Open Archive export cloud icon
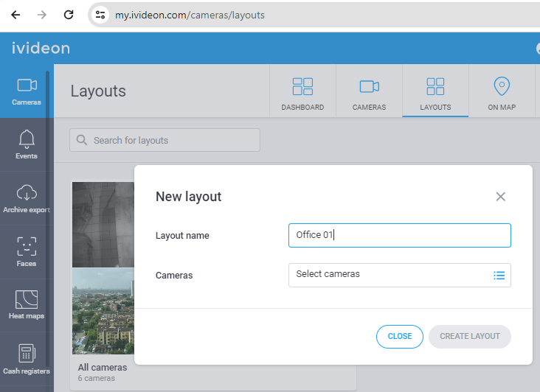 coord(27,192)
